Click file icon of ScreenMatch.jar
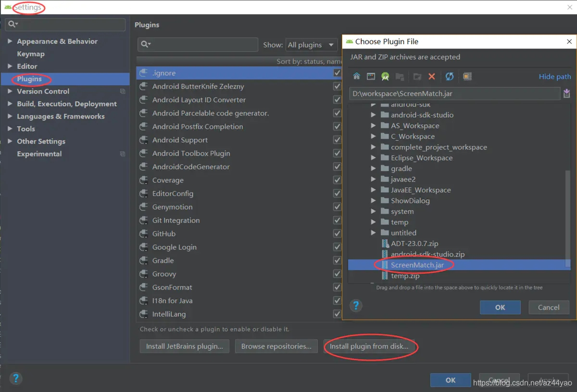This screenshot has width=577, height=392. click(385, 265)
